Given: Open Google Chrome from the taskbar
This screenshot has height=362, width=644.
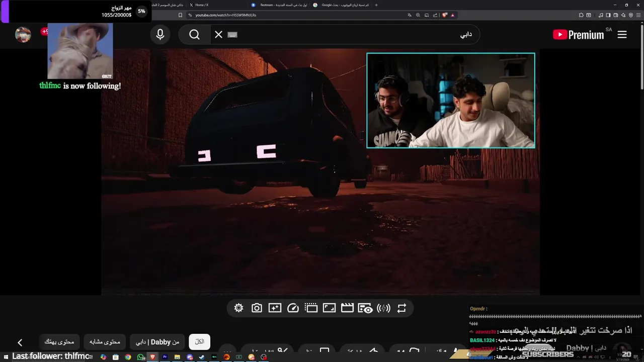Looking at the screenshot, I should [x=128, y=357].
